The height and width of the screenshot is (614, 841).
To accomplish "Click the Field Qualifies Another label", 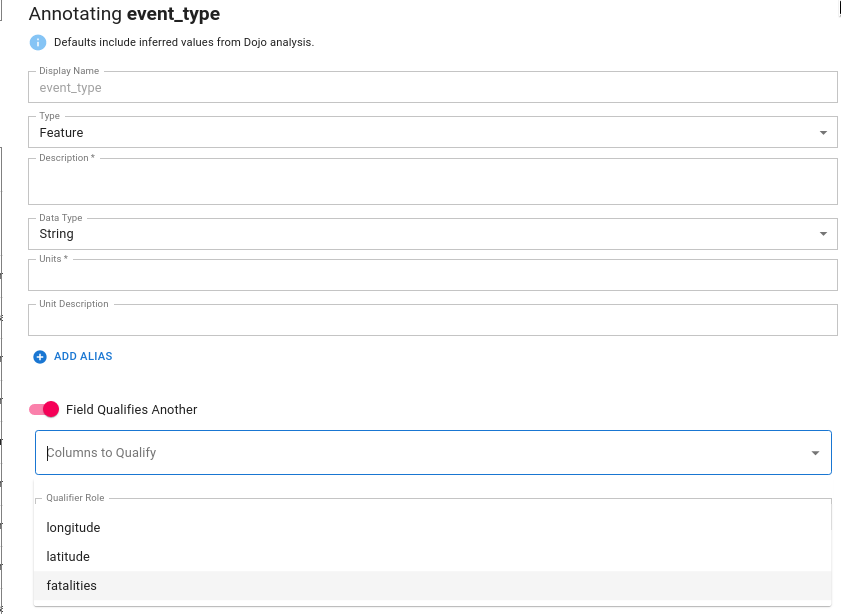I will (131, 410).
